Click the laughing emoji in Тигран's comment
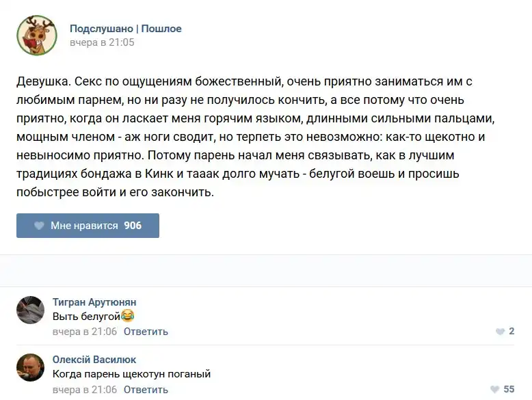Screen dimensions: 532x400 coord(127,316)
